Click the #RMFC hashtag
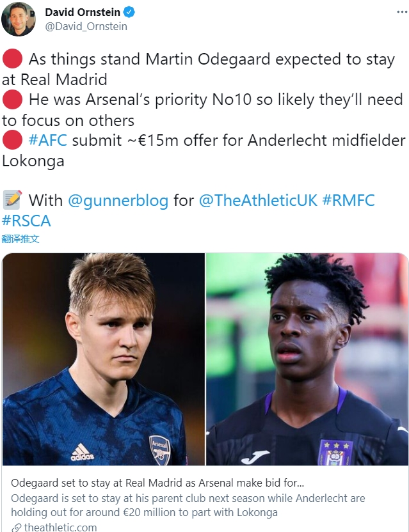Viewport: 409px width, 532px height. 348,200
